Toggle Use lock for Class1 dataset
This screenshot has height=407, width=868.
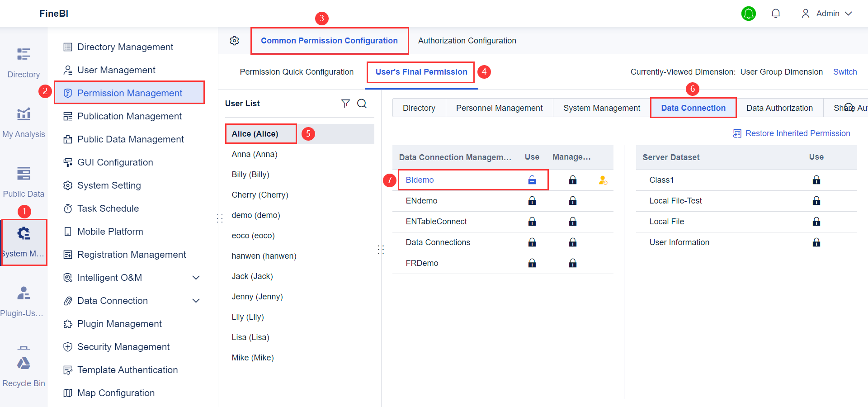pos(816,180)
